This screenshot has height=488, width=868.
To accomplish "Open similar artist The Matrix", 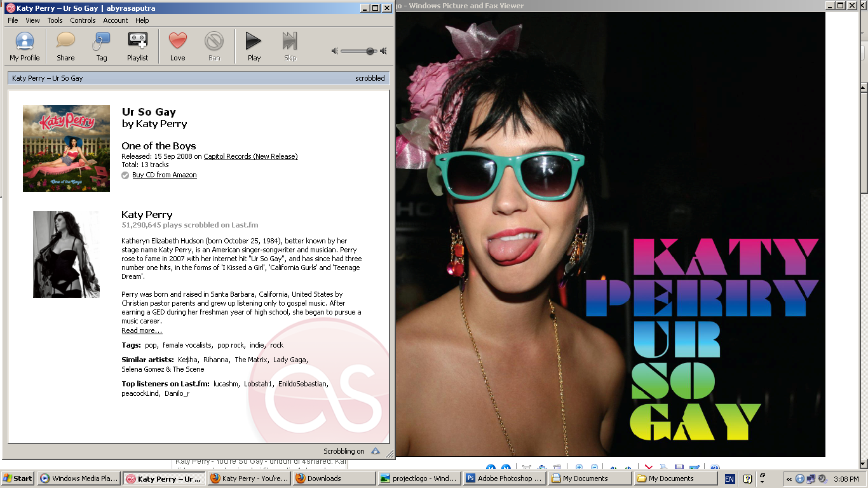I will click(x=251, y=360).
